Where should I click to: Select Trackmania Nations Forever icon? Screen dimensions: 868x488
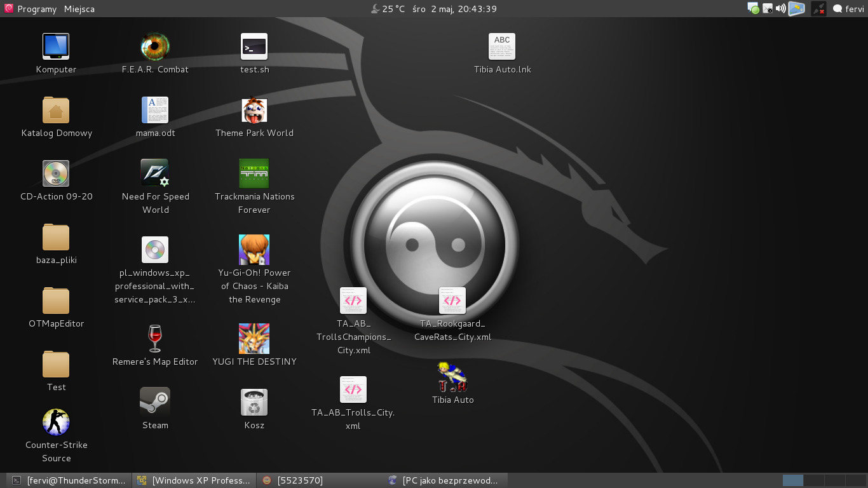click(x=254, y=173)
